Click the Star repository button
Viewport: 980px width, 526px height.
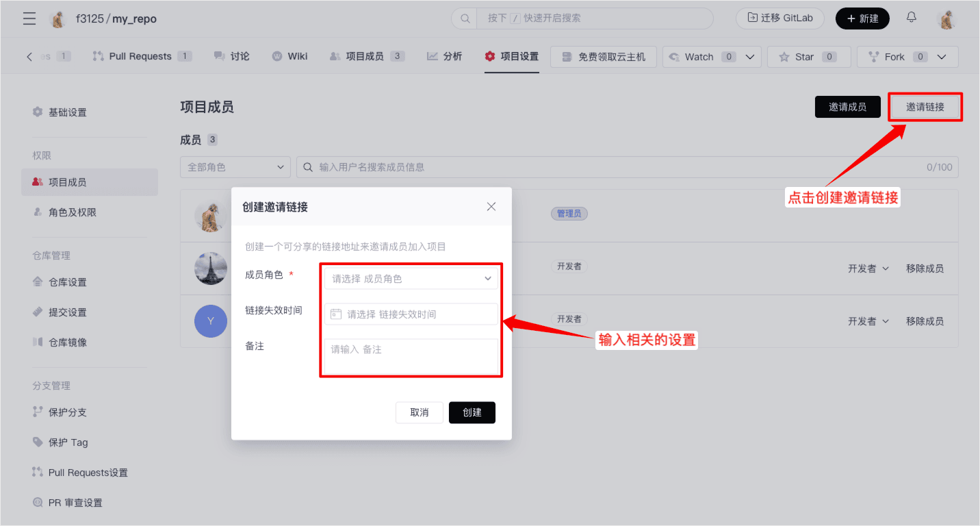point(808,57)
